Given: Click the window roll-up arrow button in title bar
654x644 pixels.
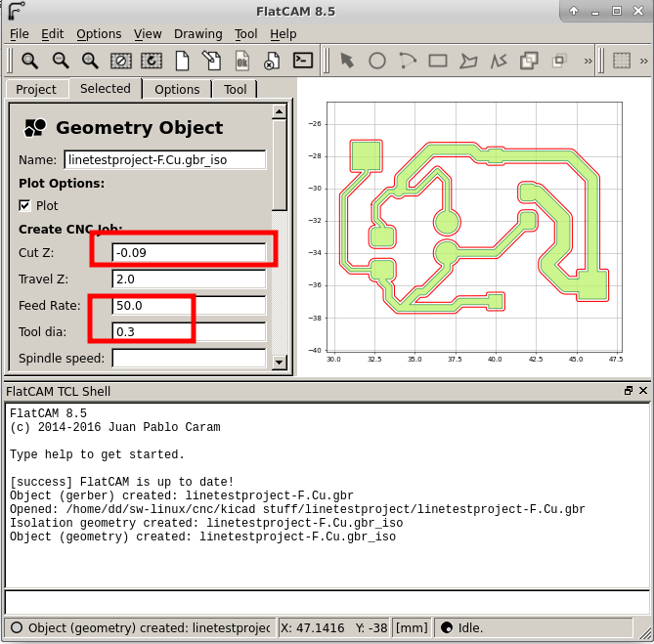Looking at the screenshot, I should coord(574,11).
